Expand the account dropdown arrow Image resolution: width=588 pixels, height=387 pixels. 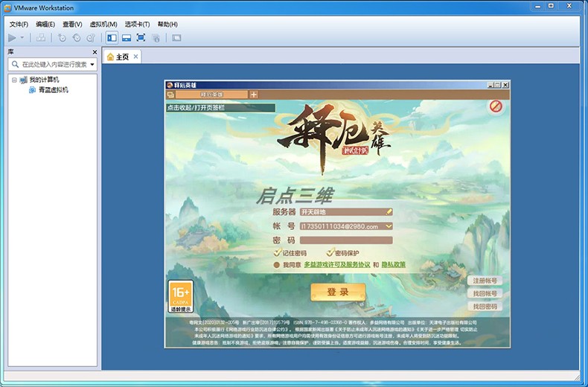point(389,226)
